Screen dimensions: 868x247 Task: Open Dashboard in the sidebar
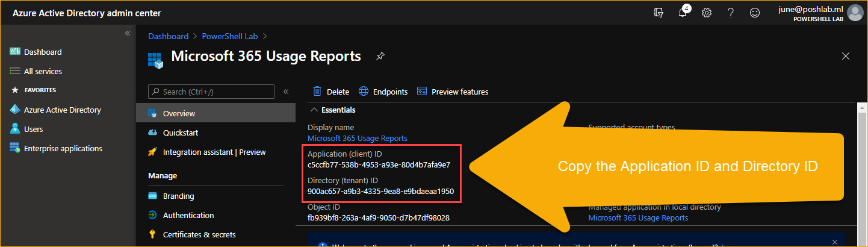click(43, 52)
